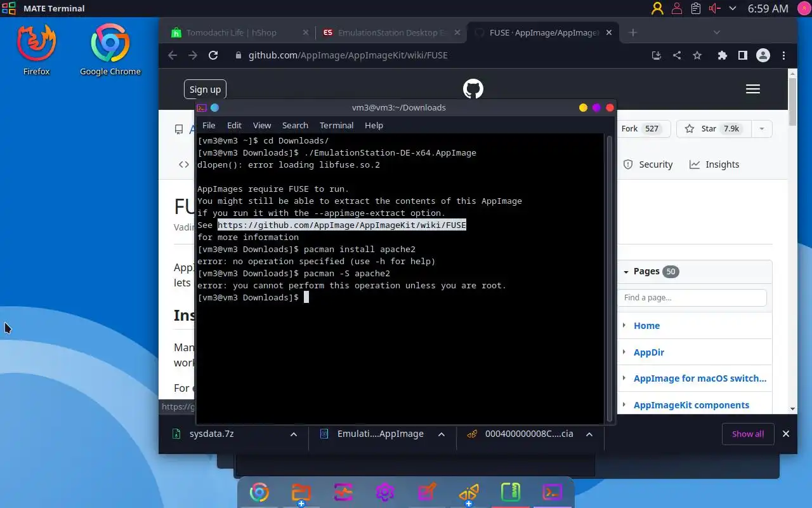Toggle Chrome side panel

click(x=742, y=55)
